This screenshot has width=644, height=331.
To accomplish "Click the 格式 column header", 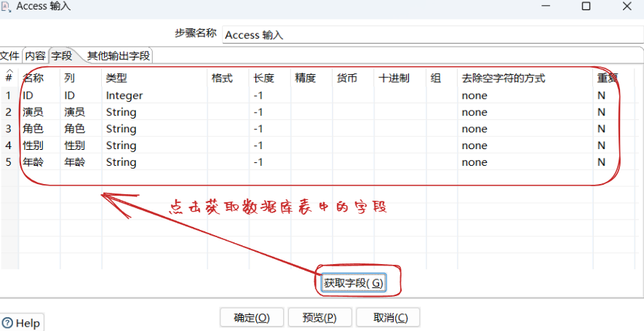I will (228, 78).
